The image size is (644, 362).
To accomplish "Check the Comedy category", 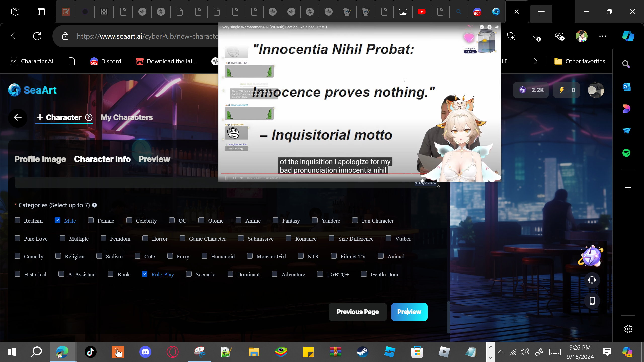I will click(17, 256).
